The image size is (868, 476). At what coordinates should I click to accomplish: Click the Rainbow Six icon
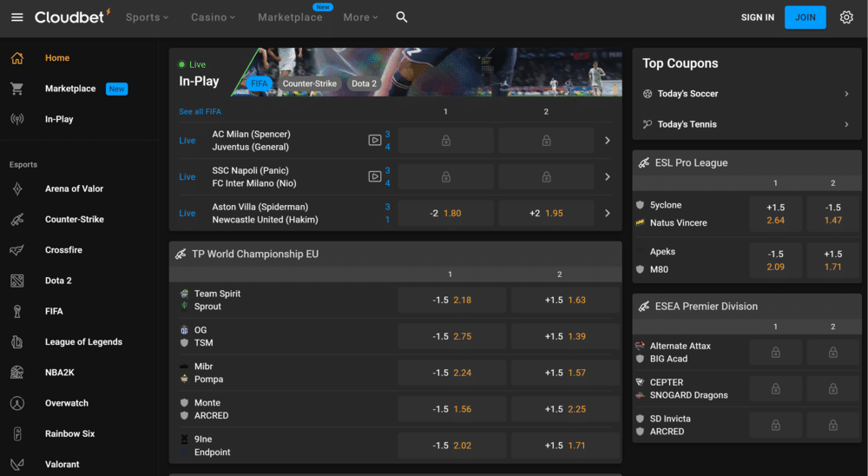[17, 434]
